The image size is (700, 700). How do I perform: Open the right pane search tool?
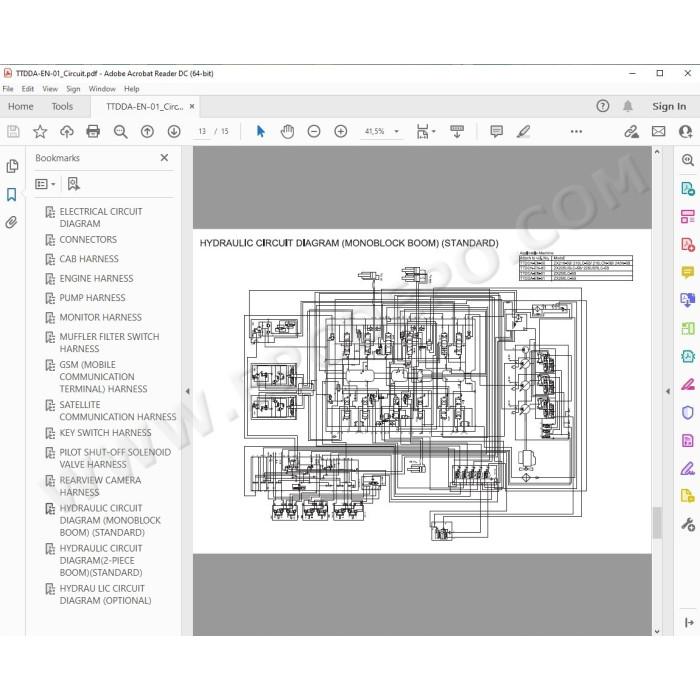688,160
